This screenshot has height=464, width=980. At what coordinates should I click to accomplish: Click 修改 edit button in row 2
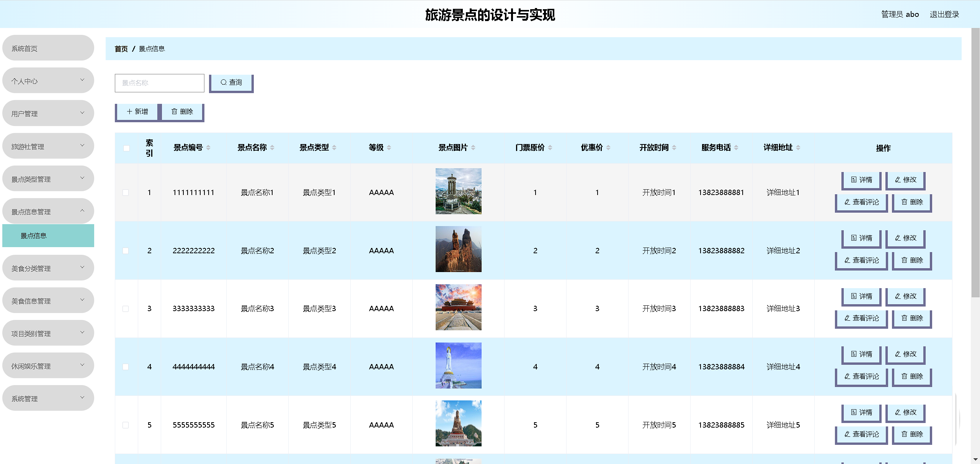coord(905,238)
